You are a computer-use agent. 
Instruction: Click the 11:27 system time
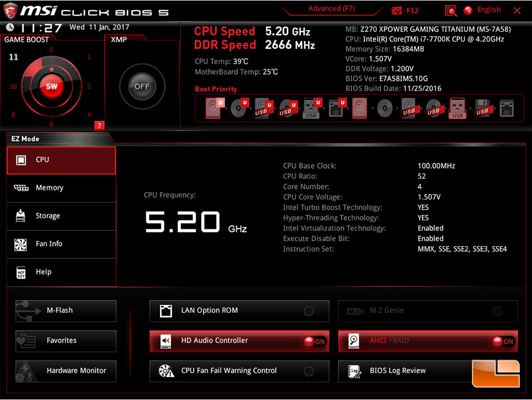point(41,28)
